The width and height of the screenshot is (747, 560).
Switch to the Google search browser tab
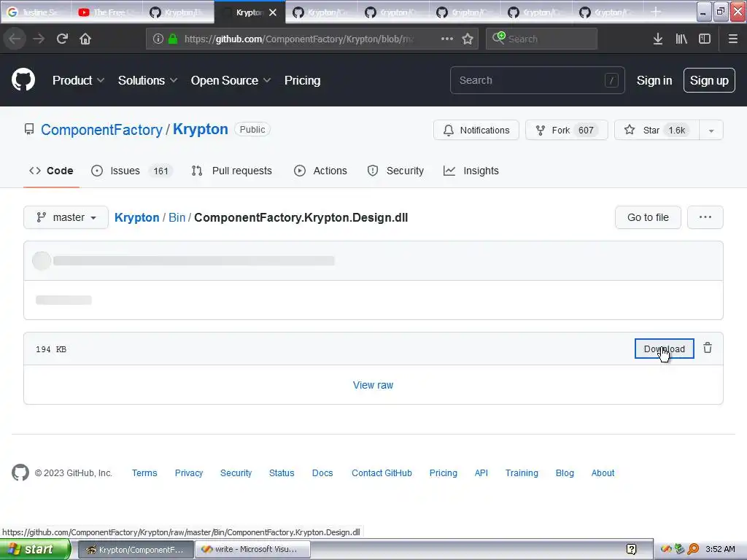pyautogui.click(x=36, y=12)
